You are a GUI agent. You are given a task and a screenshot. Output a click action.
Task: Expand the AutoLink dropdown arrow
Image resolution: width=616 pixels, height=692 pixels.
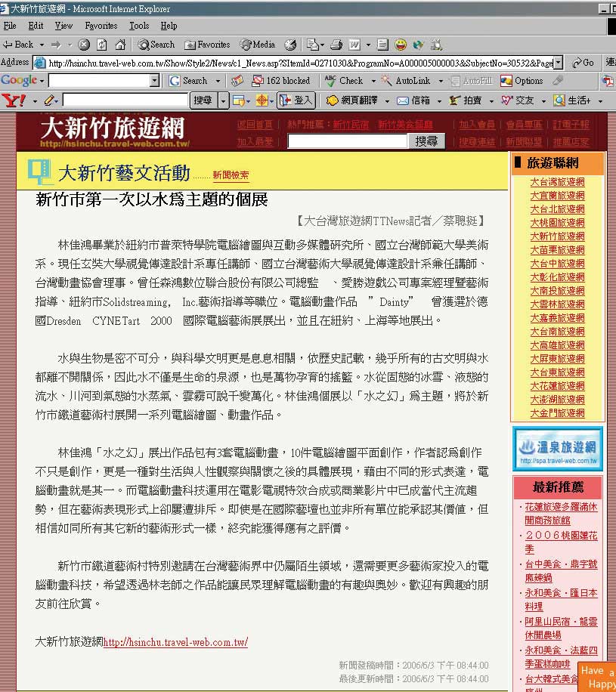click(441, 81)
